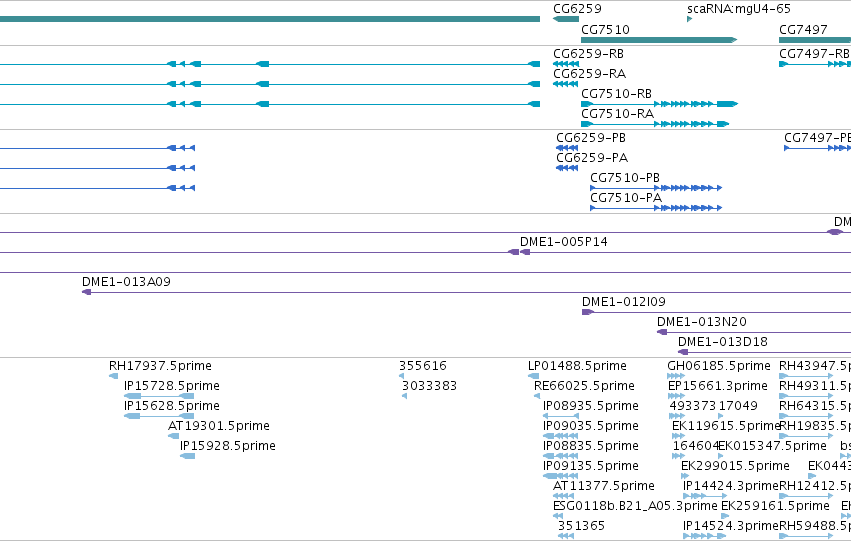
Task: Select the DME1-013D18 clone arrow
Action: (x=683, y=352)
